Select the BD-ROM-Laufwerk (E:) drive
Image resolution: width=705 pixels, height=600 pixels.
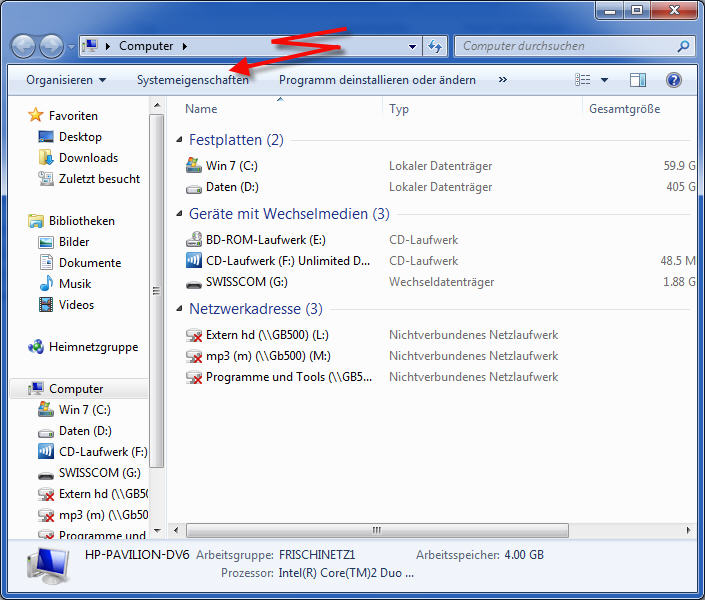click(x=265, y=240)
